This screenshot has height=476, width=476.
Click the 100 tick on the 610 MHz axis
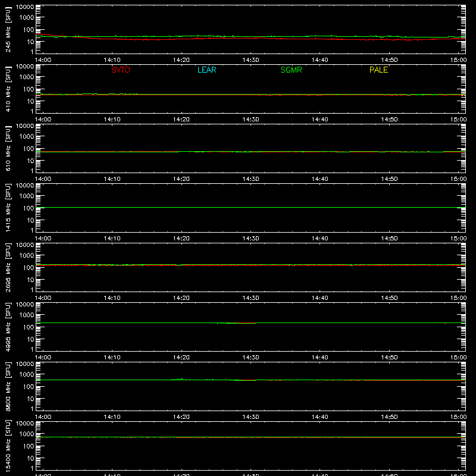tap(29, 149)
